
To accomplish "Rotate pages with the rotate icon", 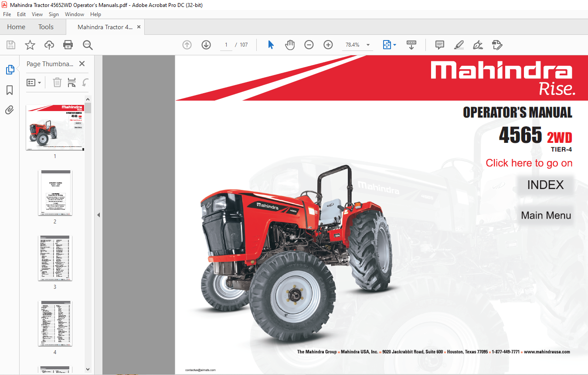I will point(85,82).
